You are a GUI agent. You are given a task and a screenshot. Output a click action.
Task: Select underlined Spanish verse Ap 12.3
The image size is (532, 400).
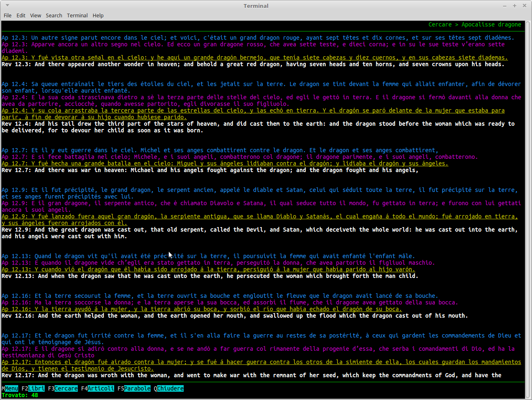tap(255, 57)
